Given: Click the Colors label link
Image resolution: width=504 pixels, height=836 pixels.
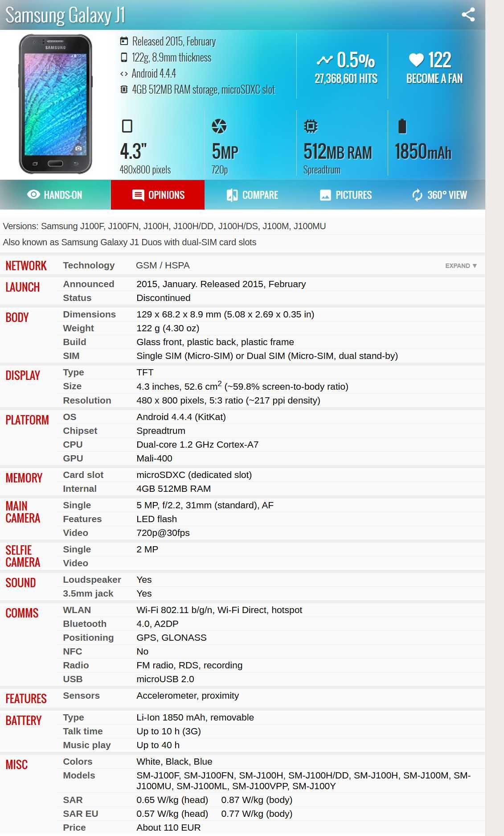Looking at the screenshot, I should tap(78, 762).
